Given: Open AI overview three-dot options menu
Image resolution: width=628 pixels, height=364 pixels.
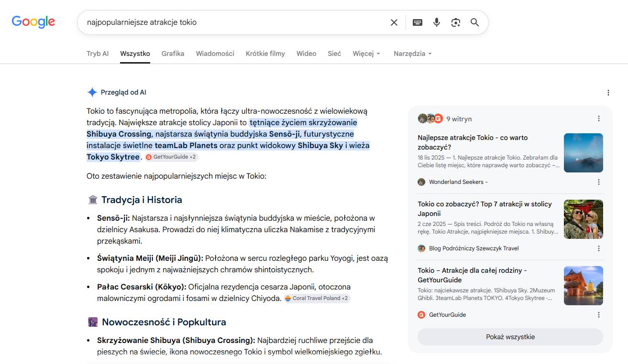Looking at the screenshot, I should pos(608,93).
